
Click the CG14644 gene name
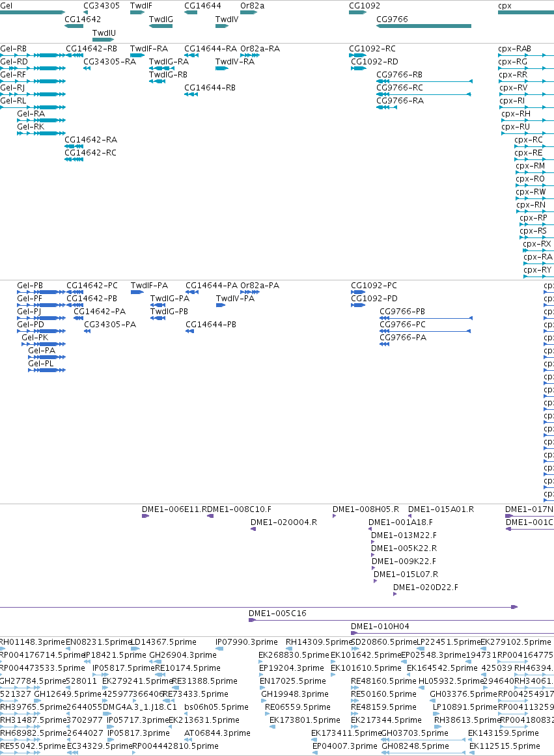(202, 6)
